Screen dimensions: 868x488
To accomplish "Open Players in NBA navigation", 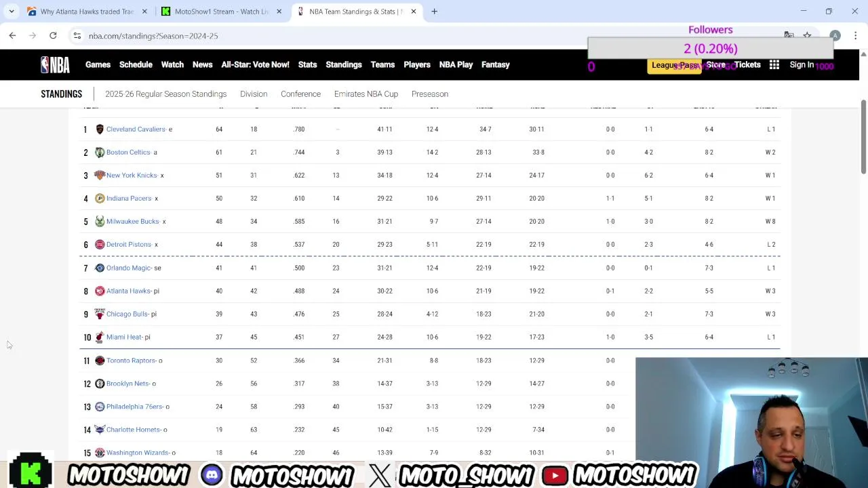I will tap(417, 64).
